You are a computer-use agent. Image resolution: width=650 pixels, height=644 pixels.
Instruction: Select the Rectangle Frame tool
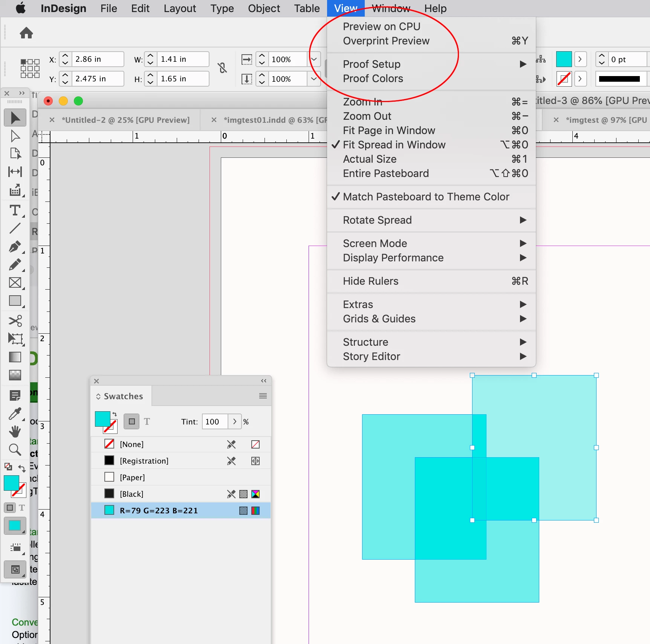(15, 283)
